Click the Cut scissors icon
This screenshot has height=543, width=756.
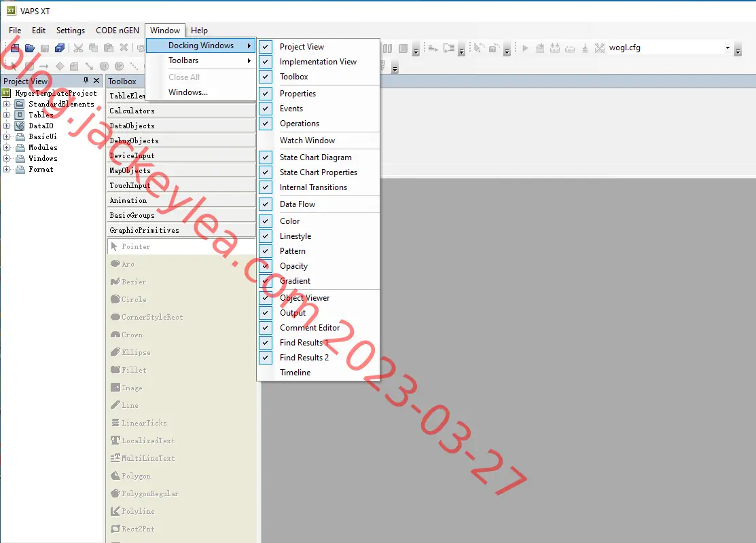point(78,48)
